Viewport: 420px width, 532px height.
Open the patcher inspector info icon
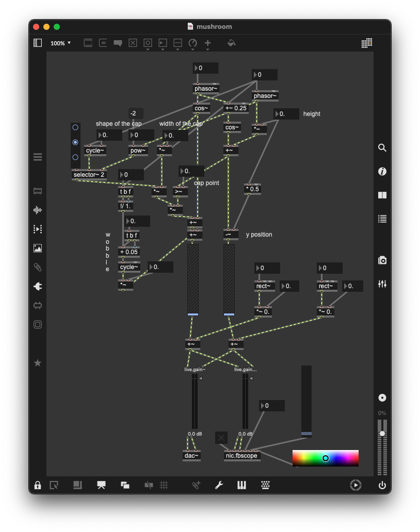[x=382, y=172]
